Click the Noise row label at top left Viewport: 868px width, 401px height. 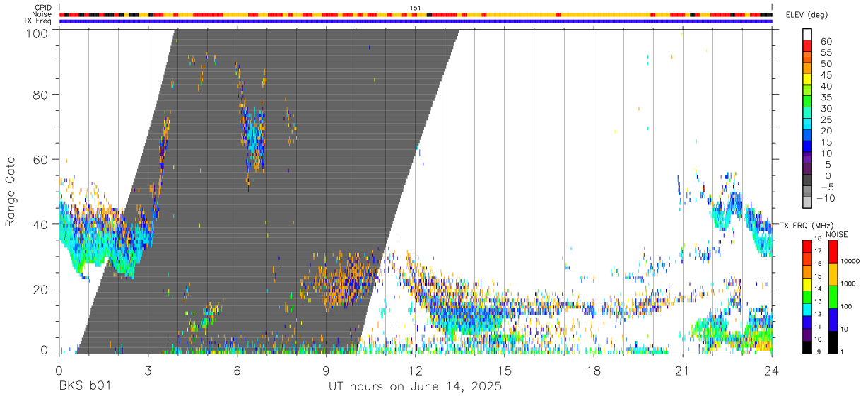tap(42, 14)
